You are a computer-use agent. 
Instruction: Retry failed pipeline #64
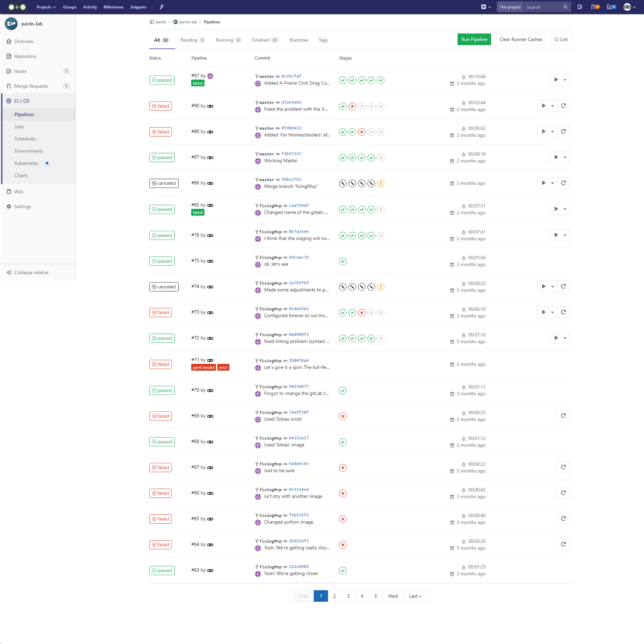pos(563,545)
